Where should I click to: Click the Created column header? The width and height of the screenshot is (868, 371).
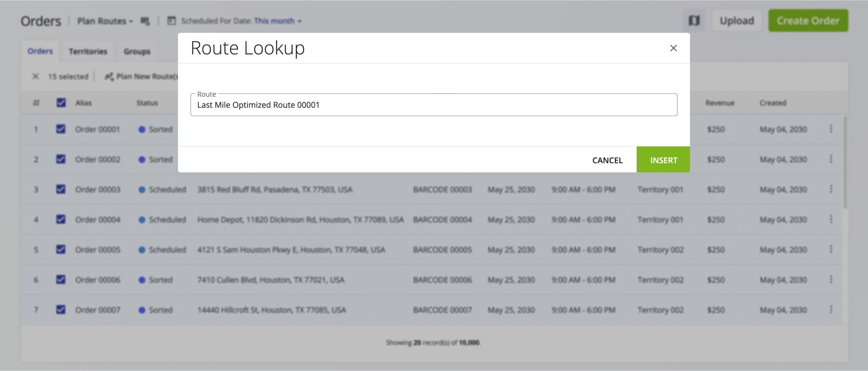(773, 103)
